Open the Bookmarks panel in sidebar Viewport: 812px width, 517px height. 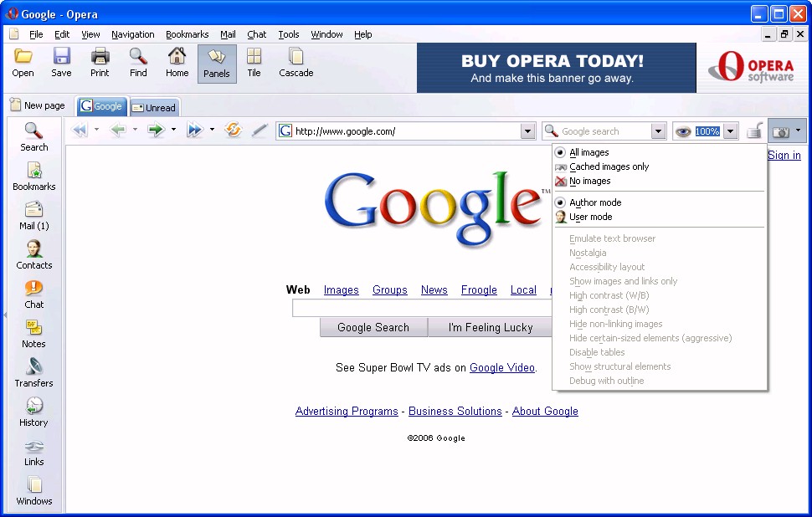pyautogui.click(x=33, y=176)
